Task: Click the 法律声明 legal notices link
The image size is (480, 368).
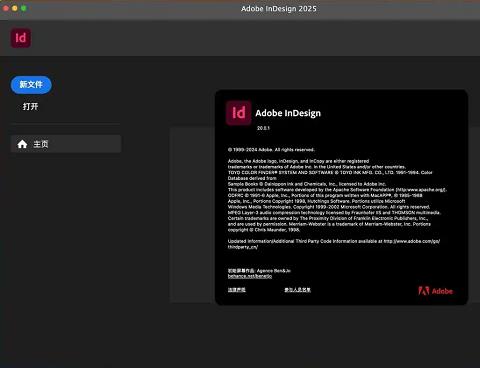Action: pyautogui.click(x=237, y=290)
